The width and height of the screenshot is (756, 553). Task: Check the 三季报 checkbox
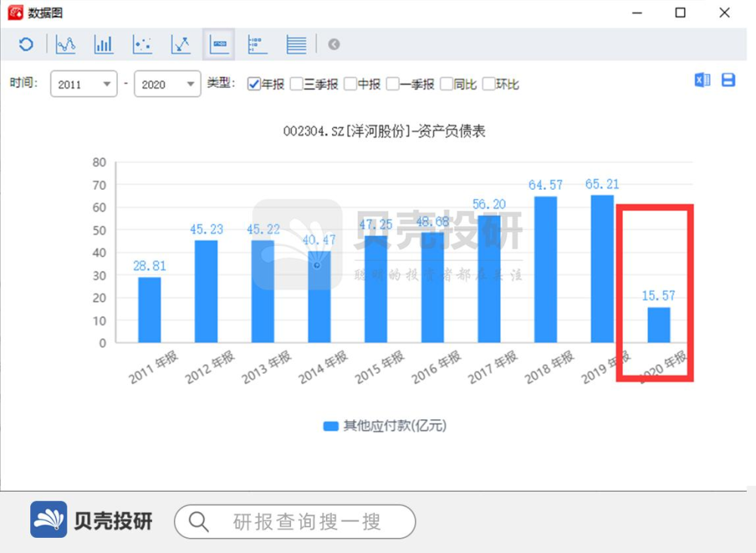tap(296, 84)
